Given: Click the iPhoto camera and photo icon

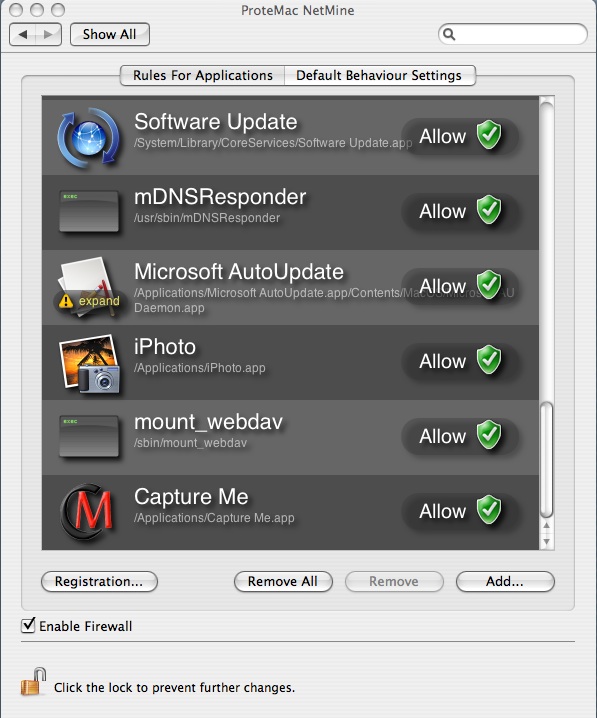Looking at the screenshot, I should tap(89, 364).
